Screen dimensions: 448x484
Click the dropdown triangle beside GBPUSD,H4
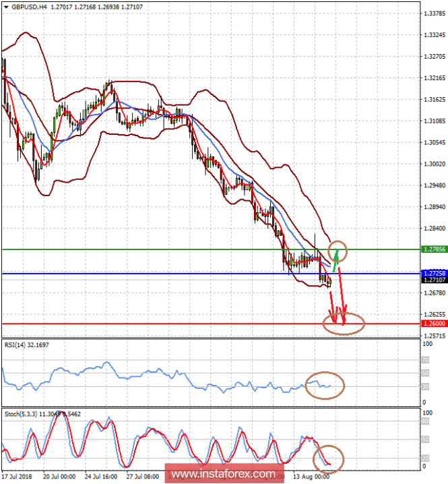(6, 5)
